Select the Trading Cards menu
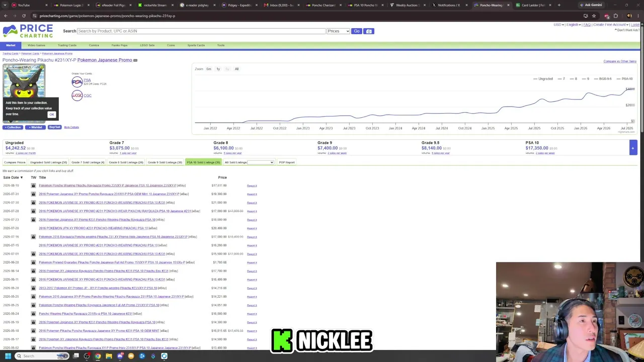 click(x=67, y=45)
